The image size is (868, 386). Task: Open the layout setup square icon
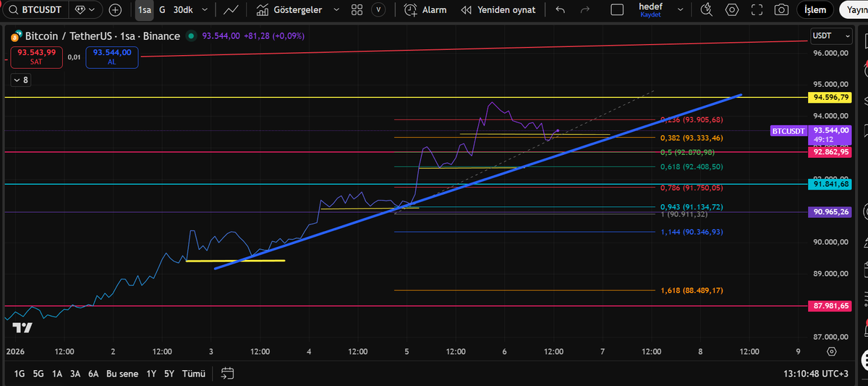[617, 10]
